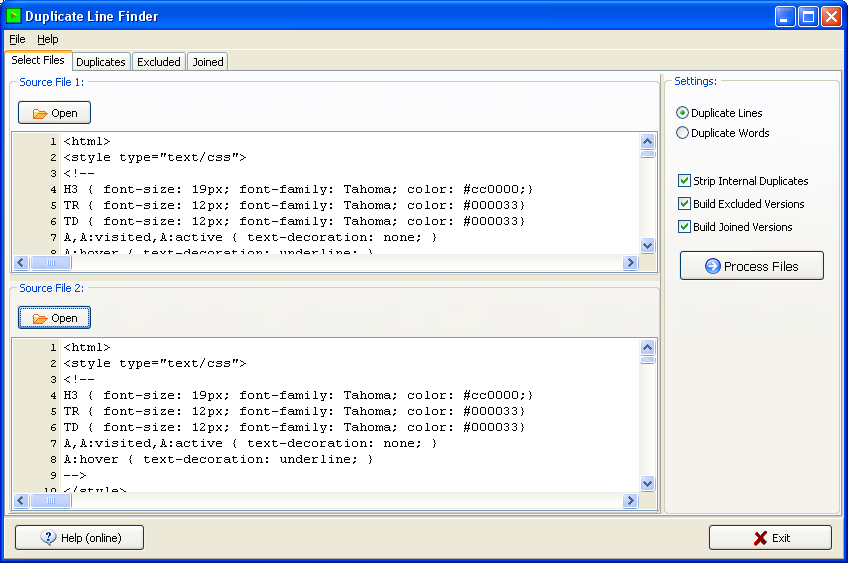Click the TD font-size line in Source File 2
848x563 pixels.
click(x=295, y=427)
